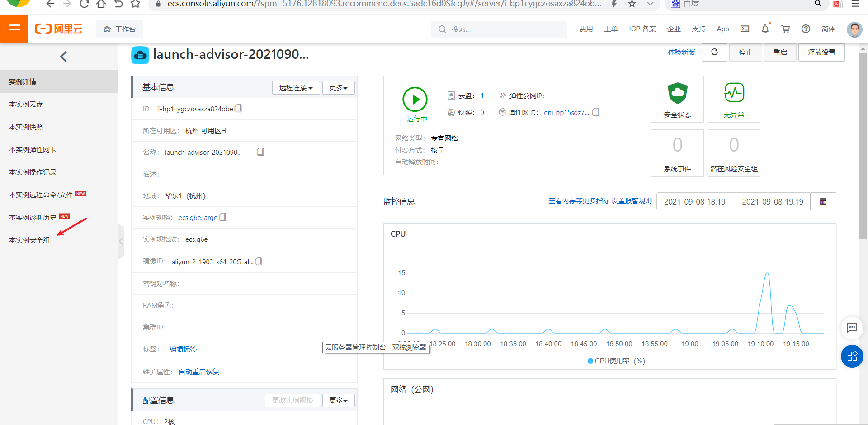Focus the console search box
Image resolution: width=868 pixels, height=425 pixels.
499,29
